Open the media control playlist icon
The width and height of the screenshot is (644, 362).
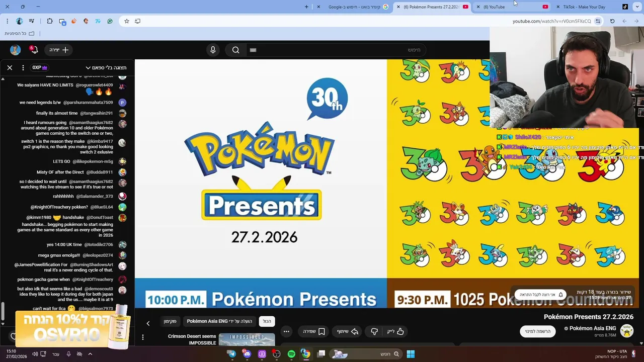pyautogui.click(x=32, y=21)
